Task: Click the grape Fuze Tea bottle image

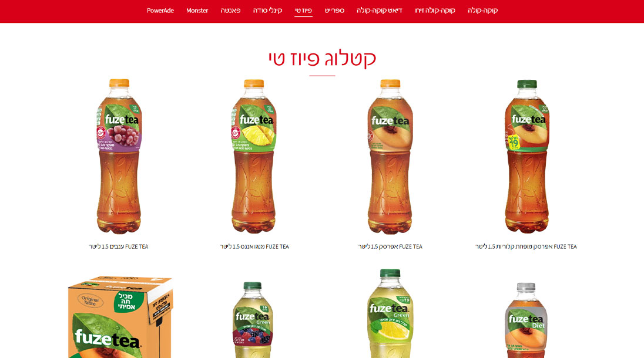Action: tap(119, 156)
